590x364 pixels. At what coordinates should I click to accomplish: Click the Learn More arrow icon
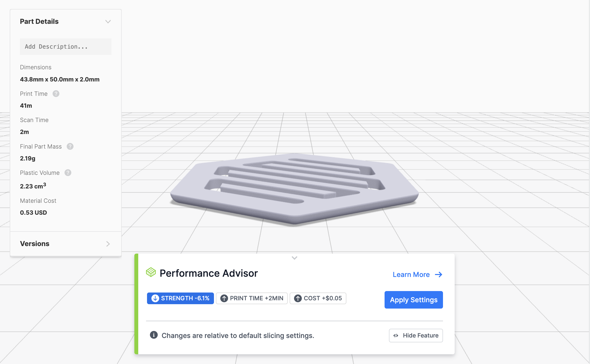[439, 275]
